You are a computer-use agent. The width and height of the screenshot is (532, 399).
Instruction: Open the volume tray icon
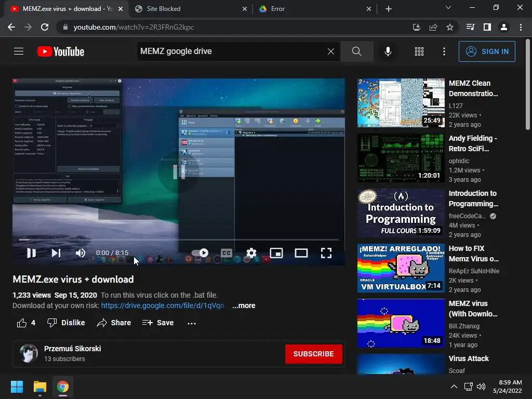pyautogui.click(x=481, y=387)
